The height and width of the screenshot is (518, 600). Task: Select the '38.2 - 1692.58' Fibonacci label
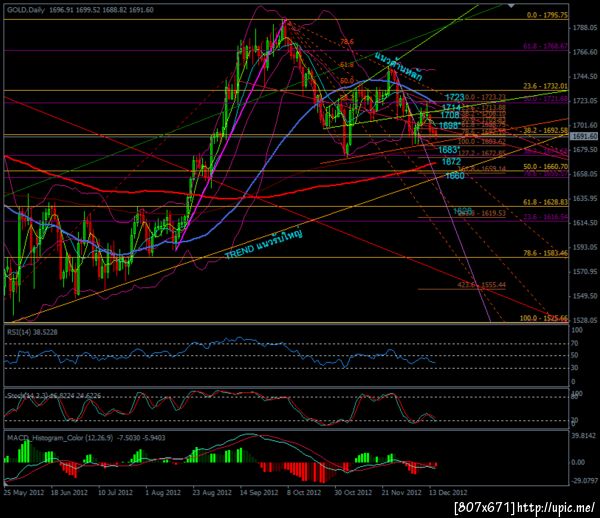pyautogui.click(x=546, y=130)
